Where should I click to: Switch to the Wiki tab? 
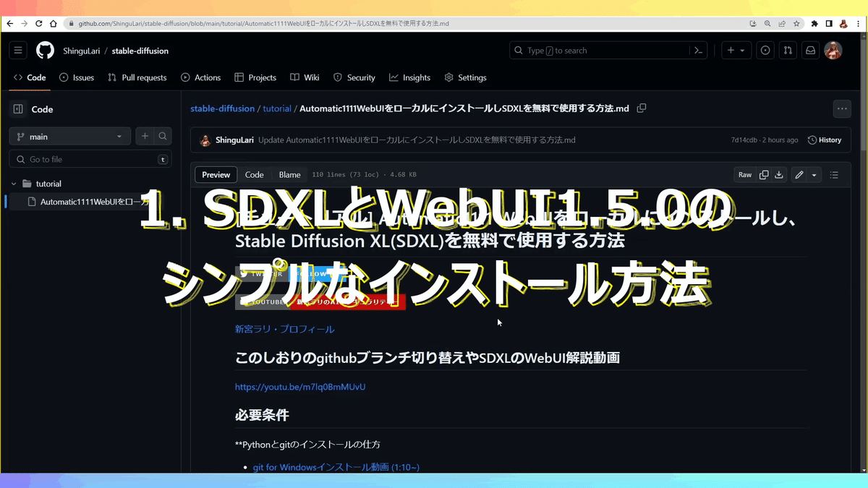click(305, 77)
